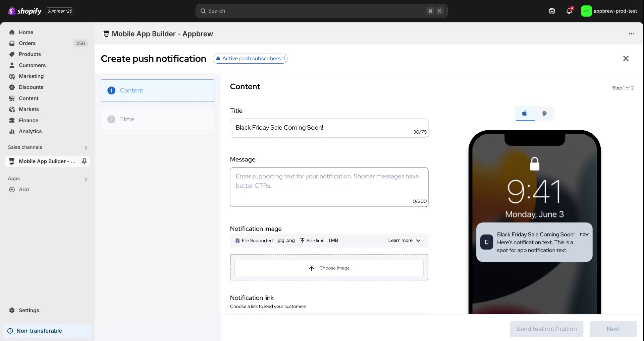The height and width of the screenshot is (341, 644).
Task: Switch to Android notification preview
Action: (544, 113)
